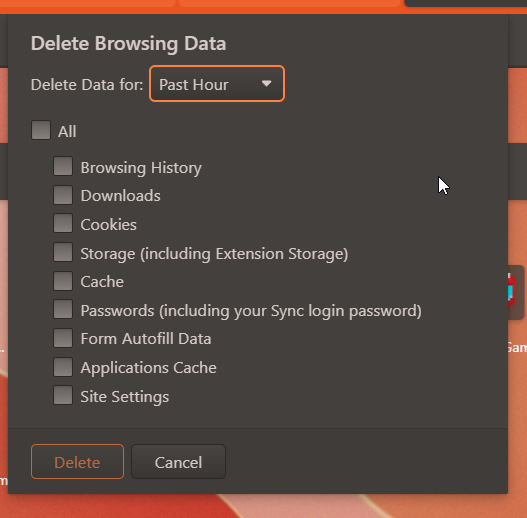Viewport: 527px width, 518px height.
Task: Click the Cookies label text
Action: 109,225
